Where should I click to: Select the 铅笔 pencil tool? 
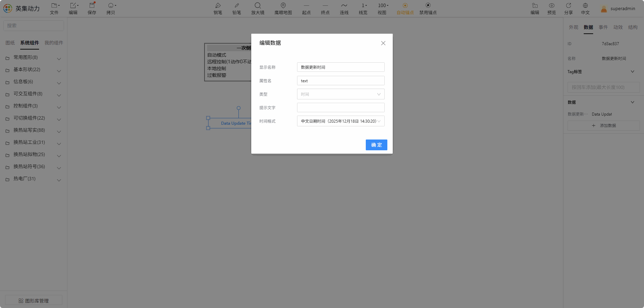tap(237, 6)
